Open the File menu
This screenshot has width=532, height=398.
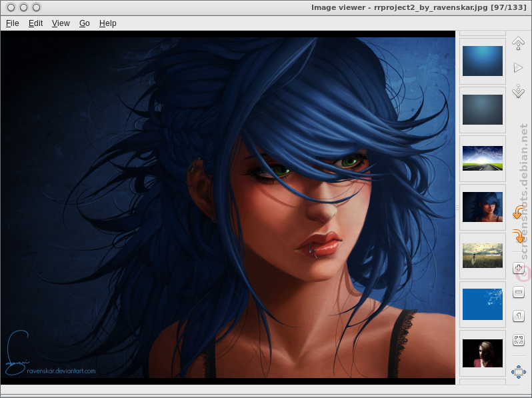[13, 23]
